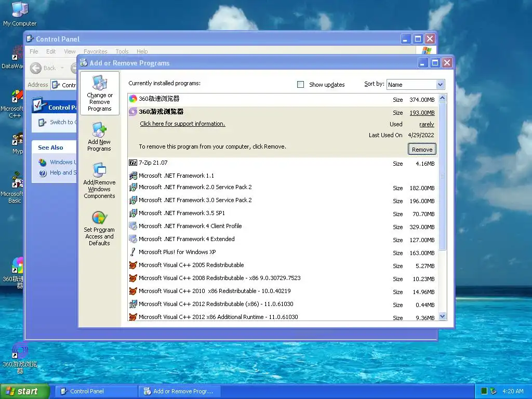532x399 pixels.
Task: Click Visual C++ 2012 x86 Additional Runtime icon
Action: coord(133,317)
